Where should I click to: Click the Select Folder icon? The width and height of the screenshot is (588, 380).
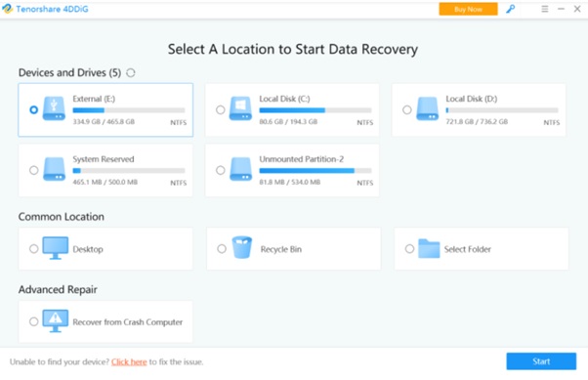(x=429, y=248)
